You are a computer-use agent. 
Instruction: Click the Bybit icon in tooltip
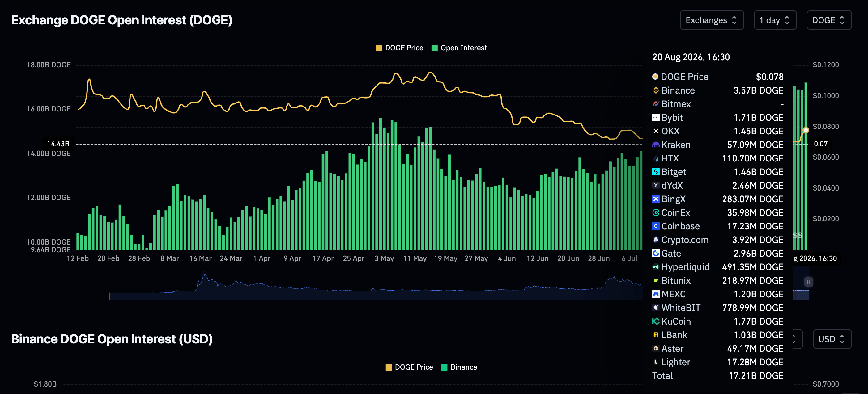coord(656,117)
